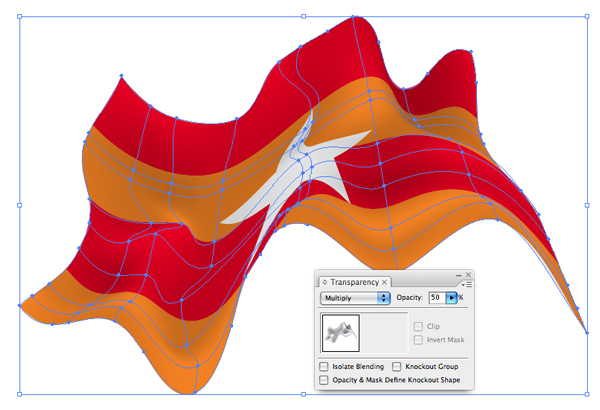
Task: Click into the Opacity value field
Action: 437,297
